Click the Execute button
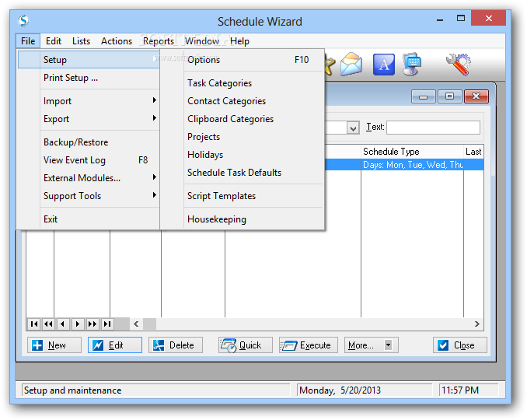Screen dimensions: 527x420 309,345
